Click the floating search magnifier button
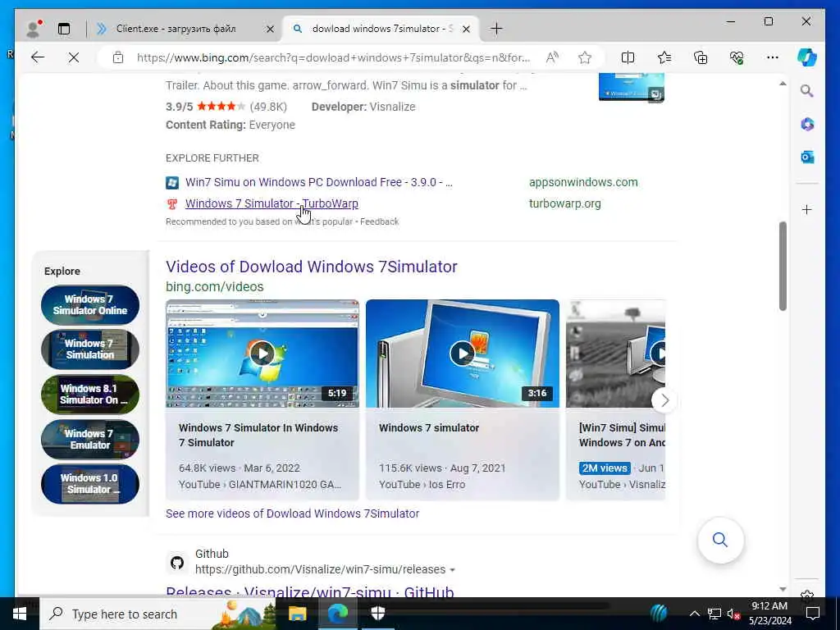Image resolution: width=840 pixels, height=630 pixels. 720,540
